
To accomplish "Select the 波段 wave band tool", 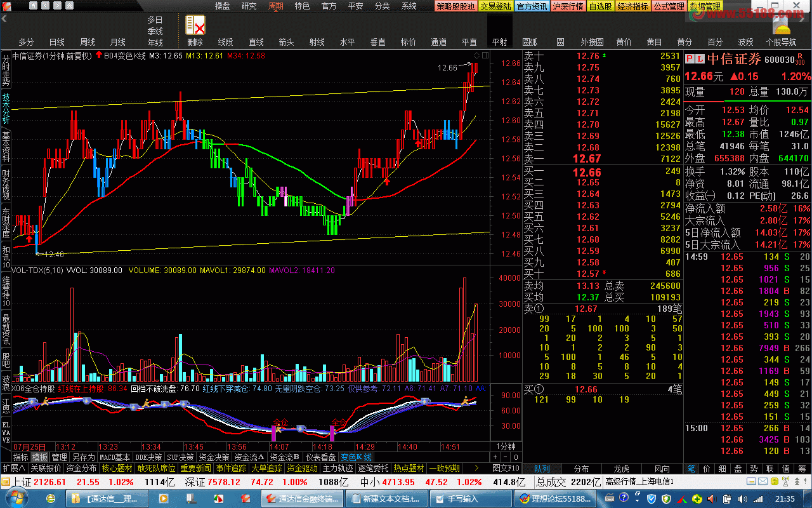I will pos(746,42).
